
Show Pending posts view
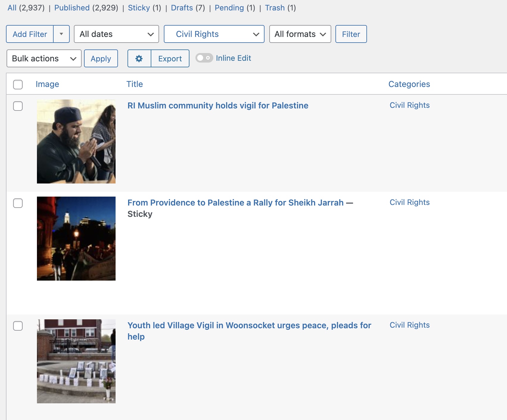229,8
